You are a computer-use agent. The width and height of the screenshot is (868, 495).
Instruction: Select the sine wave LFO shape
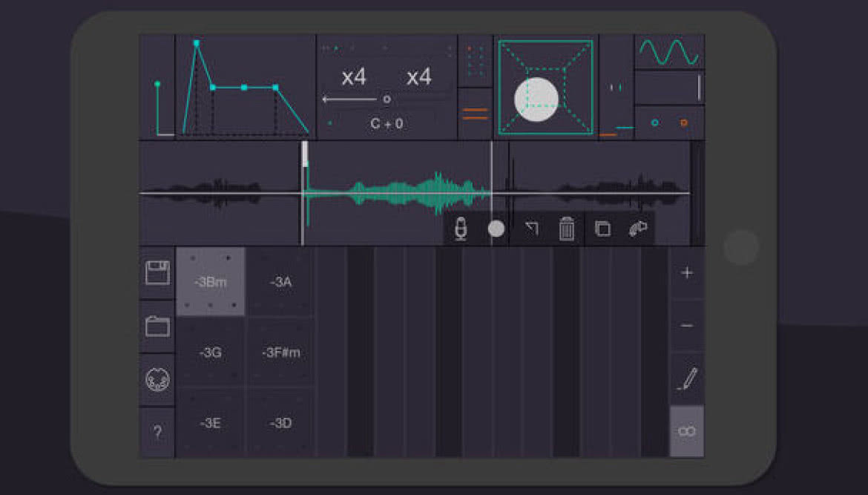(x=668, y=51)
